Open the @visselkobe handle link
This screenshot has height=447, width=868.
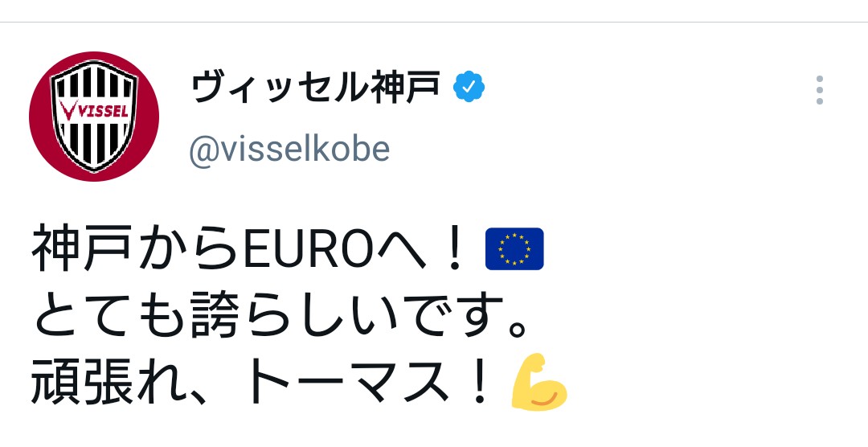pyautogui.click(x=289, y=150)
